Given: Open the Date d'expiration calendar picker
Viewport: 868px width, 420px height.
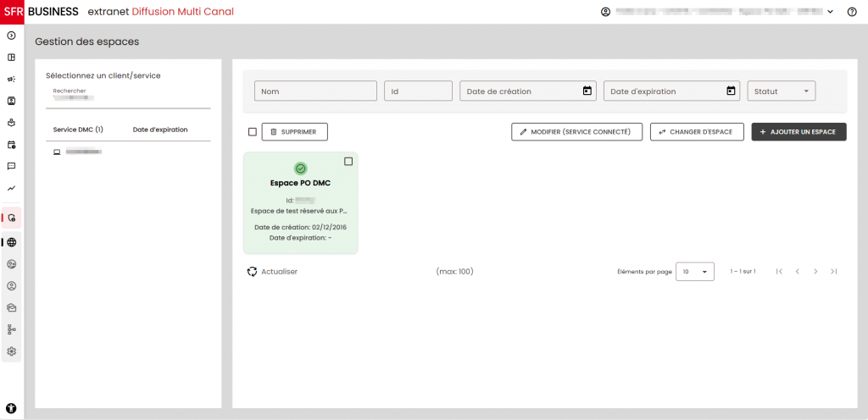Looking at the screenshot, I should pos(731,91).
